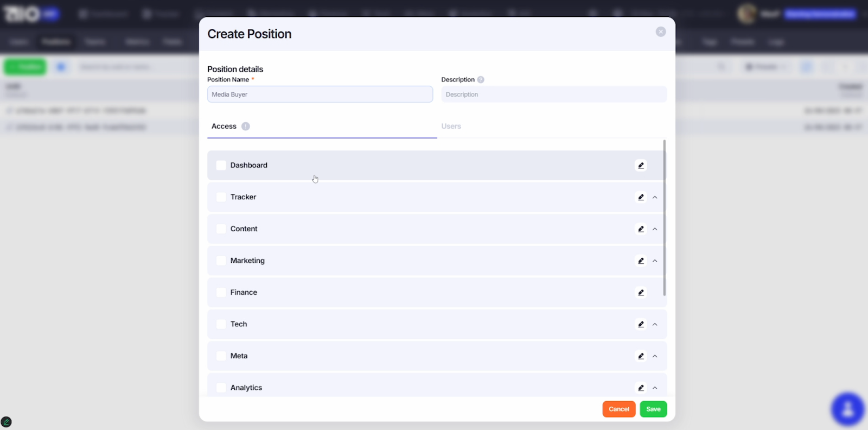This screenshot has width=868, height=430.
Task: Click the edit pencil icon for Tech
Action: (x=641, y=324)
